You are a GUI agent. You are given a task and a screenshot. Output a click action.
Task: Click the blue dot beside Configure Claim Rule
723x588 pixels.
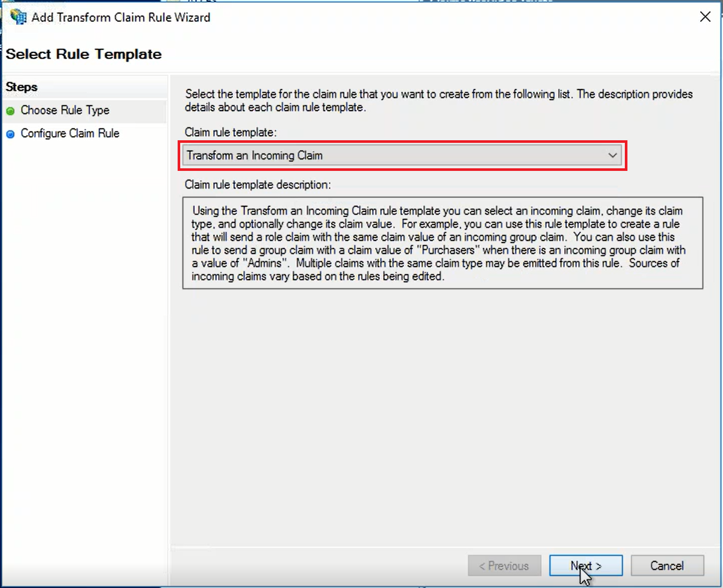point(10,134)
